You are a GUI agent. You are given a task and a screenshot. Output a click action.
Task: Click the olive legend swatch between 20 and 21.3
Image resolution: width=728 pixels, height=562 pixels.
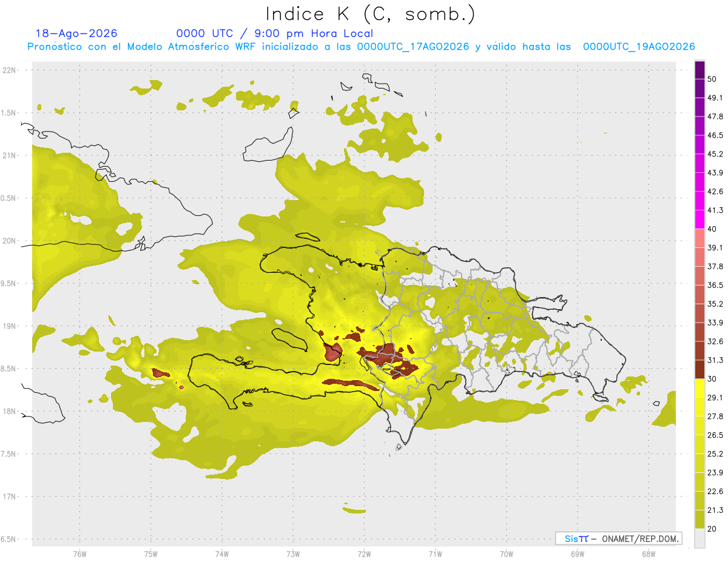coord(700,520)
